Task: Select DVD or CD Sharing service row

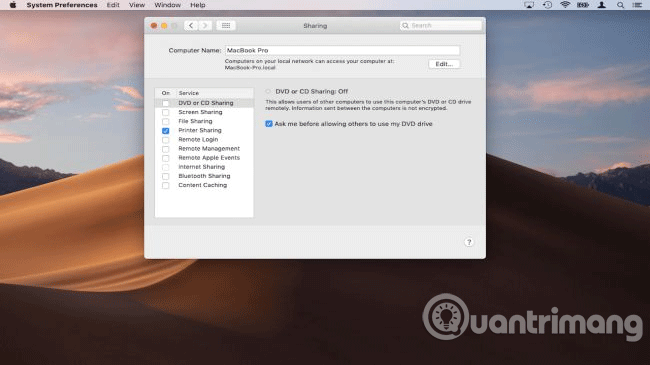Action: (204, 103)
